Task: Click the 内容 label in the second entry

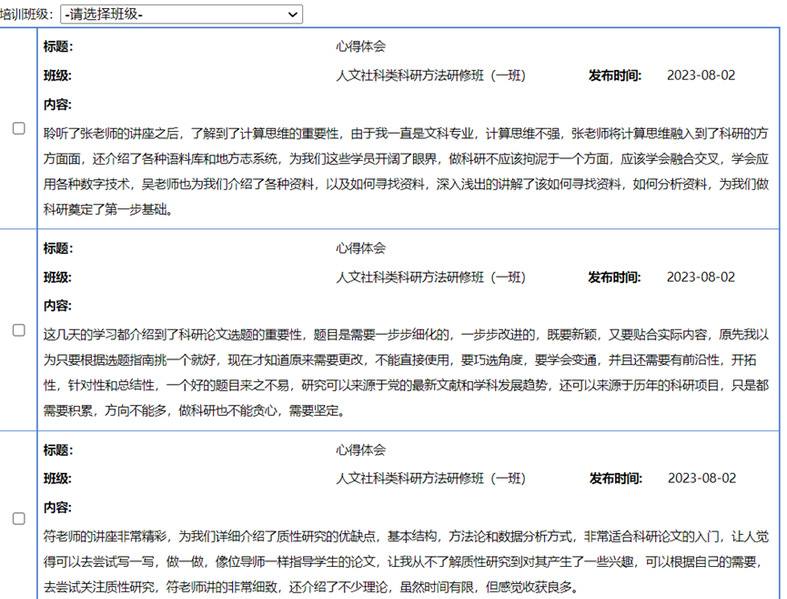Action: click(57, 306)
